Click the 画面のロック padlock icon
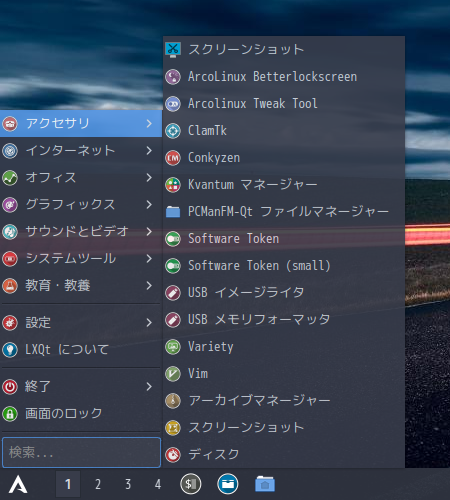 (x=10, y=414)
